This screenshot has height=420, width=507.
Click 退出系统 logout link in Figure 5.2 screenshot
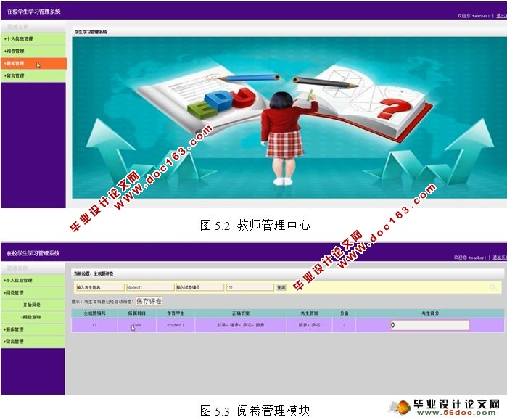point(501,15)
